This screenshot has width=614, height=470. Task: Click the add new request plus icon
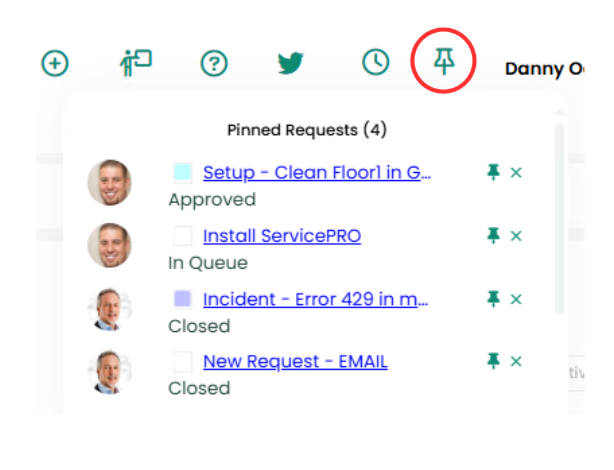coord(55,63)
